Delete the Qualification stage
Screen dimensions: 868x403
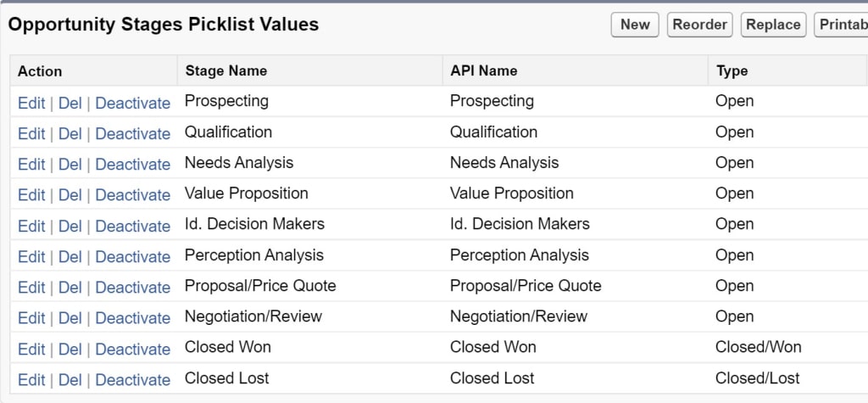click(70, 133)
